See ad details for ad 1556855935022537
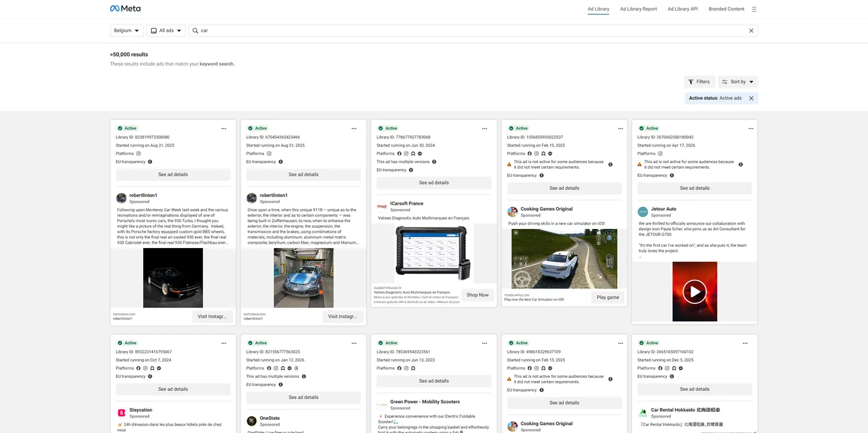868x433 pixels. point(564,188)
